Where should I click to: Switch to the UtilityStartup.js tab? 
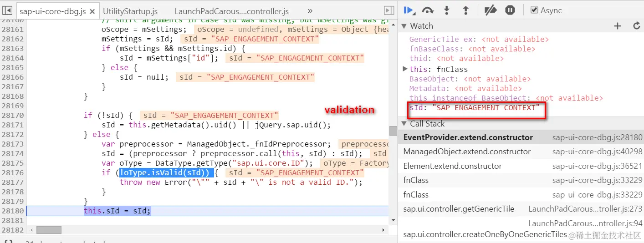pyautogui.click(x=131, y=11)
